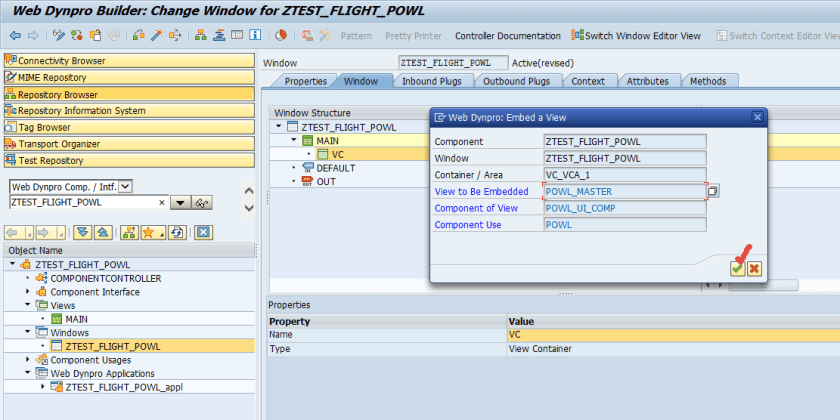This screenshot has width=840, height=420.
Task: Open the Repository Information System
Action: 129,111
